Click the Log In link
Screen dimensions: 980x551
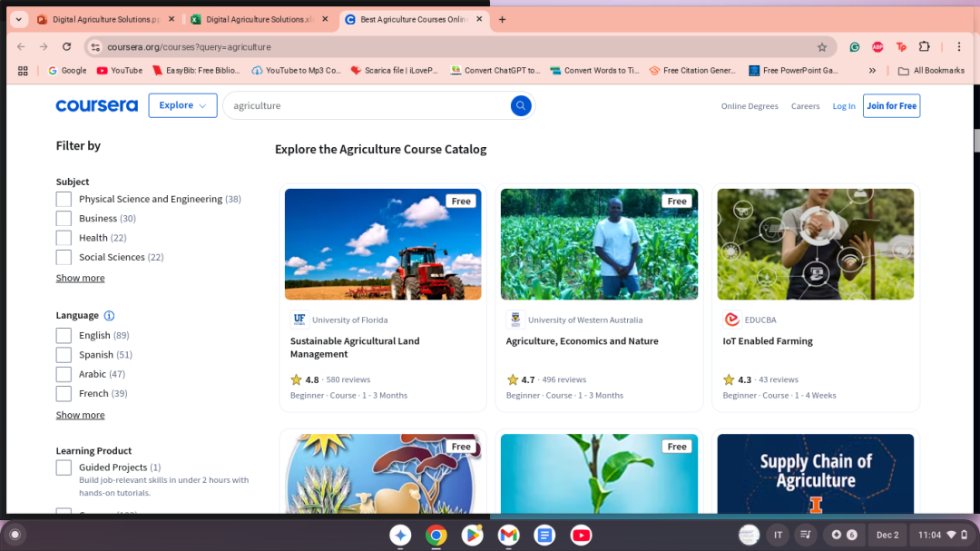(844, 106)
